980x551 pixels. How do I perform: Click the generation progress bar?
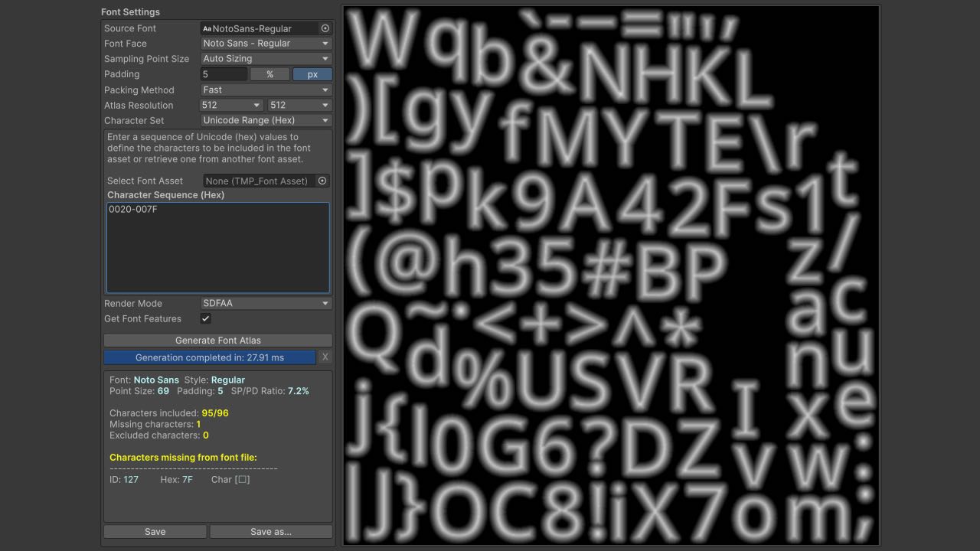click(x=210, y=357)
